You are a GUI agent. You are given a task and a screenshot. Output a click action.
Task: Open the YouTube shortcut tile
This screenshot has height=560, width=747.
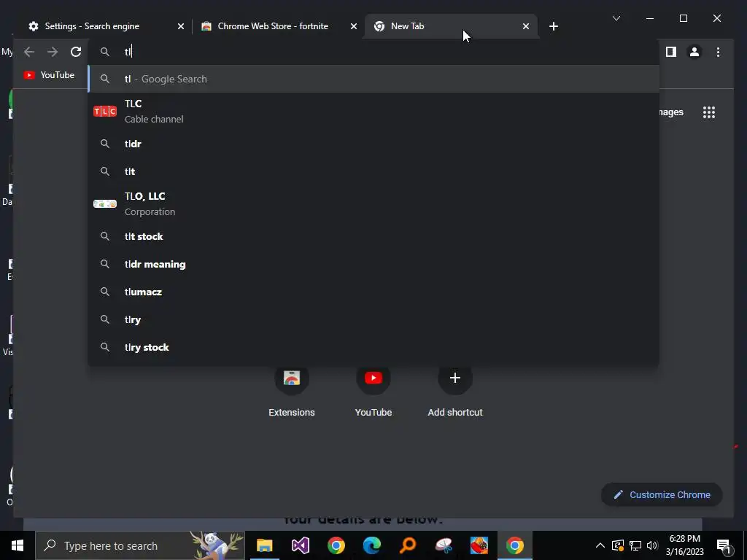tap(373, 392)
